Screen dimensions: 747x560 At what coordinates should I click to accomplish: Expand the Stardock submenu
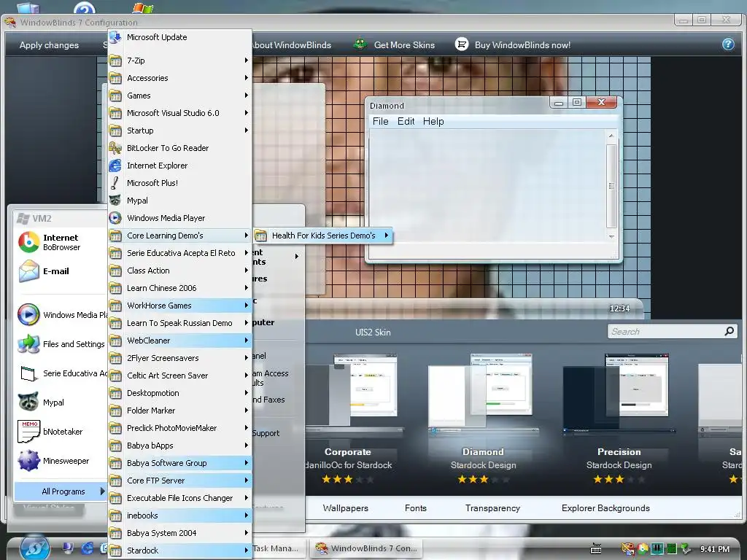pos(179,551)
